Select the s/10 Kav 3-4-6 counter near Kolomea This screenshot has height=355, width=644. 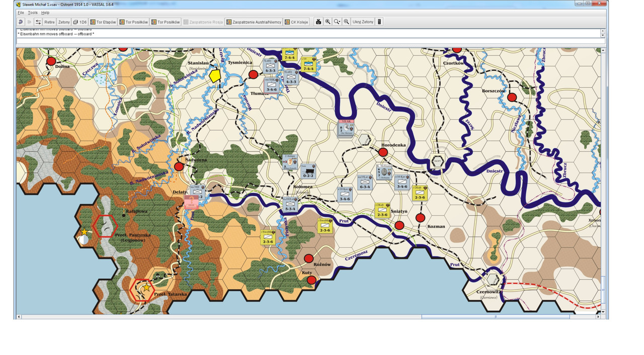click(345, 195)
